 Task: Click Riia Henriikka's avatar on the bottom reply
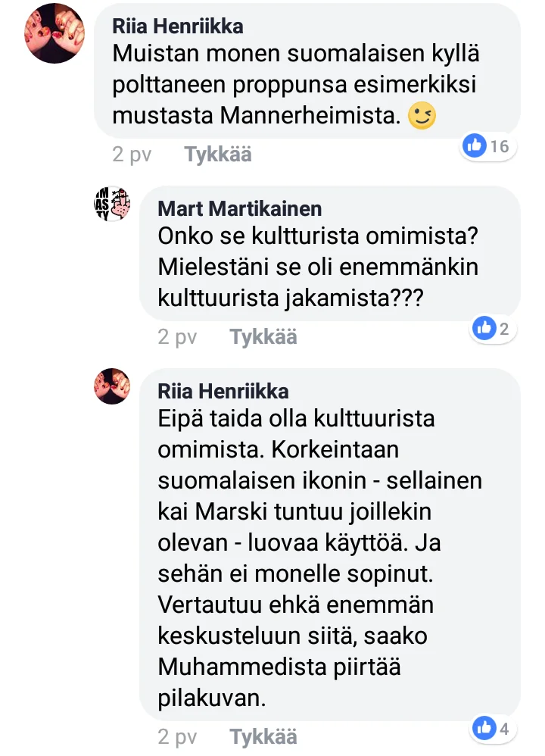point(112,386)
